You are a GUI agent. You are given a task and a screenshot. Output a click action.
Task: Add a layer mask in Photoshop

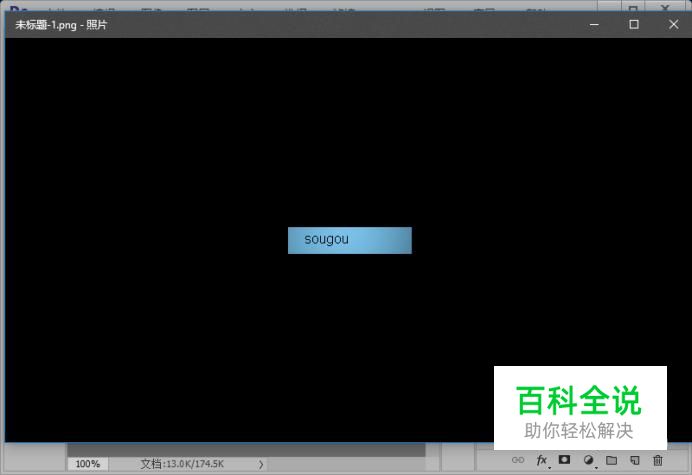[x=564, y=460]
